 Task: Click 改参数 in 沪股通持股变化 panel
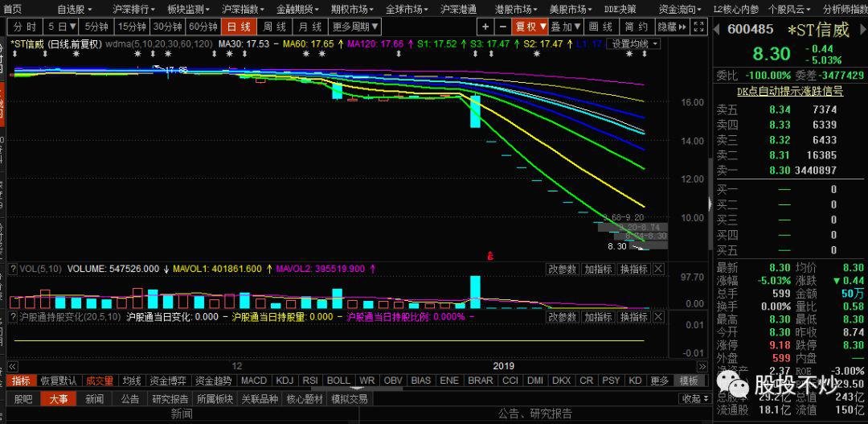pyautogui.click(x=563, y=316)
